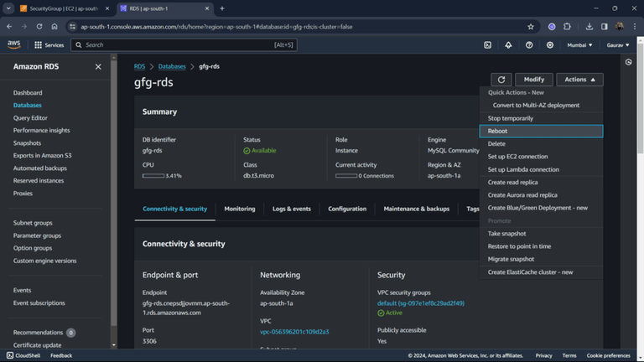
Task: Reload the browser page
Action: (39, 27)
